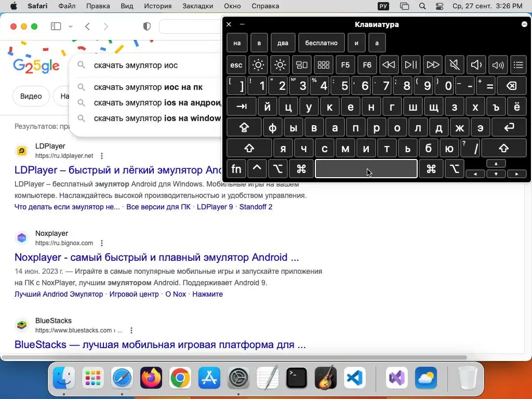The image size is (532, 399).
Task: Select suggestion 'скачать эмулятор ios на андроид'
Action: [158, 102]
